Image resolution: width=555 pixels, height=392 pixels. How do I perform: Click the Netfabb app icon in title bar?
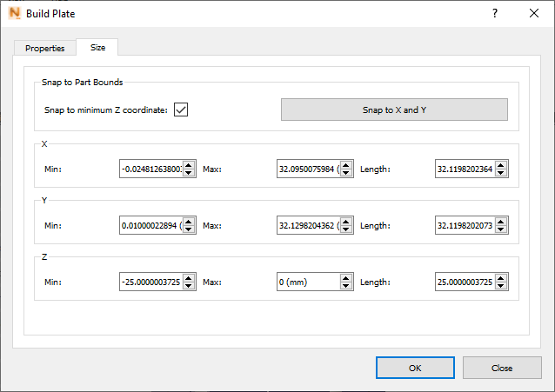click(13, 13)
